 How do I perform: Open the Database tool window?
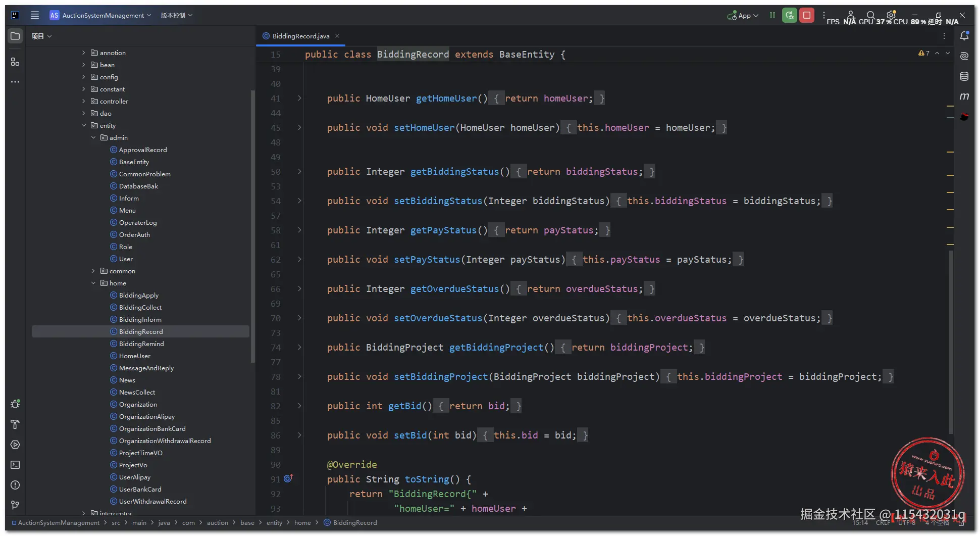click(x=964, y=76)
